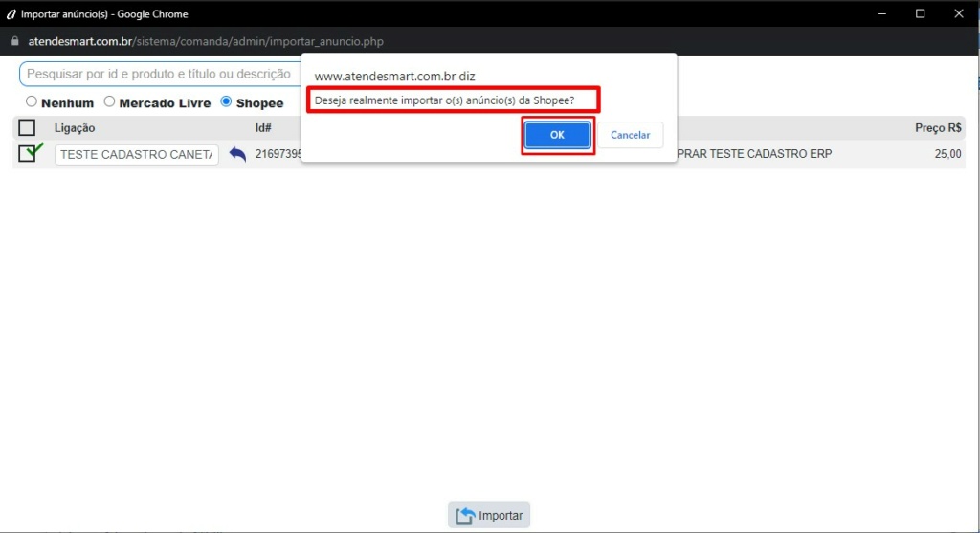Maximize the Chrome window

pos(920,13)
